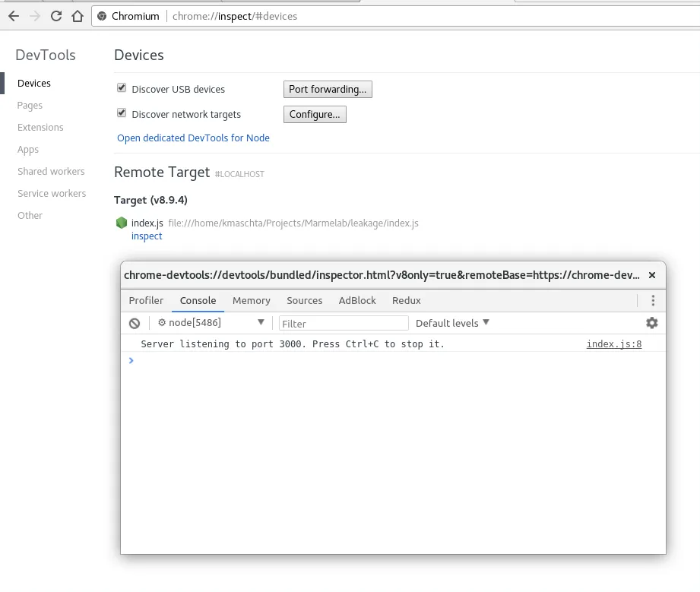Open DevTools settings via the gear icon
Image resolution: width=700 pixels, height=592 pixels.
point(651,323)
